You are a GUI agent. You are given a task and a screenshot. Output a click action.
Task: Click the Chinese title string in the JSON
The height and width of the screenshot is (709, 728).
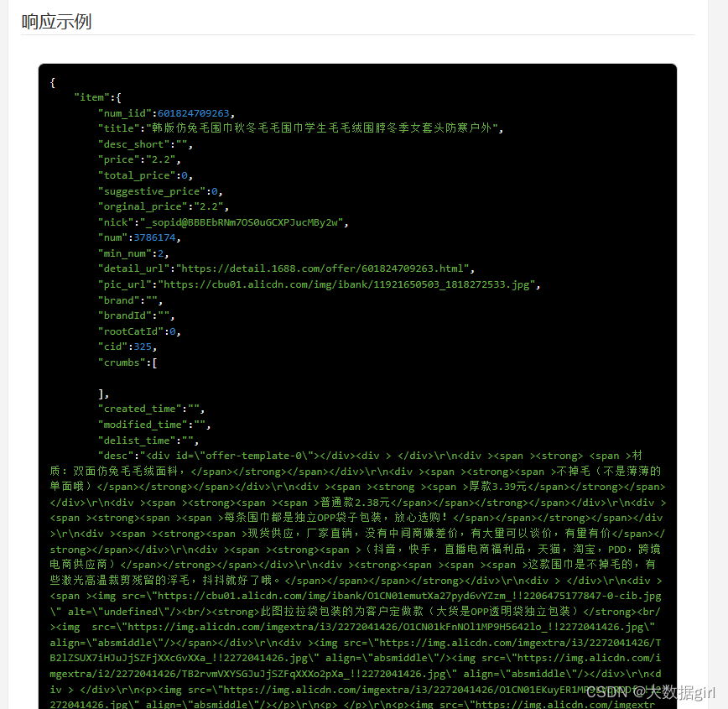322,128
